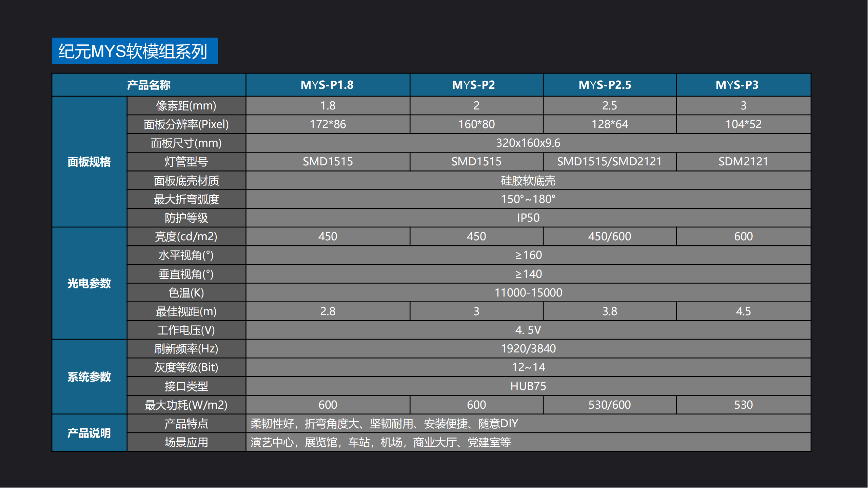The image size is (868, 488).
Task: Click the 530 power cell under MYS-P3
Action: pyautogui.click(x=743, y=405)
